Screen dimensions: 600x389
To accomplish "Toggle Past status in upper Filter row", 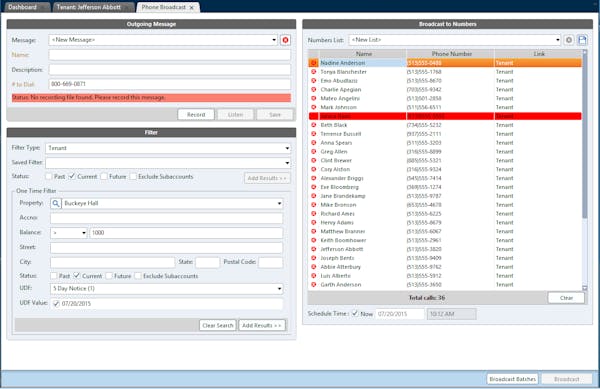I will (x=49, y=176).
